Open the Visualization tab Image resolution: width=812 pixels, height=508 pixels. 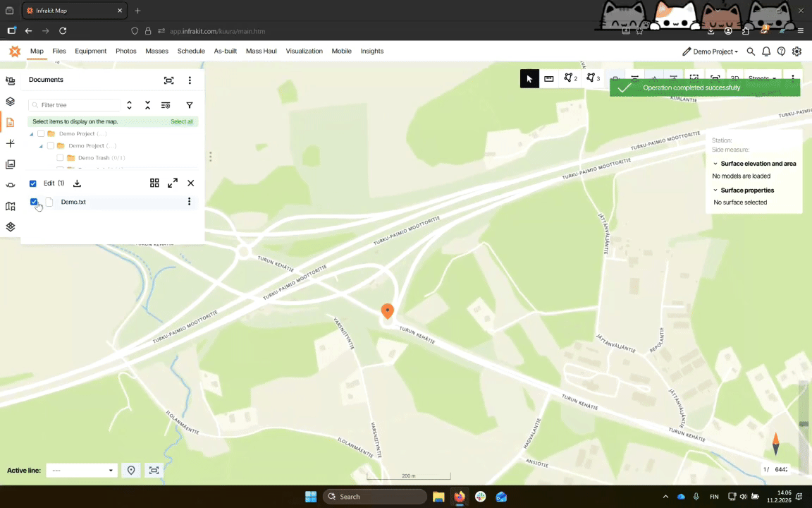pyautogui.click(x=304, y=52)
